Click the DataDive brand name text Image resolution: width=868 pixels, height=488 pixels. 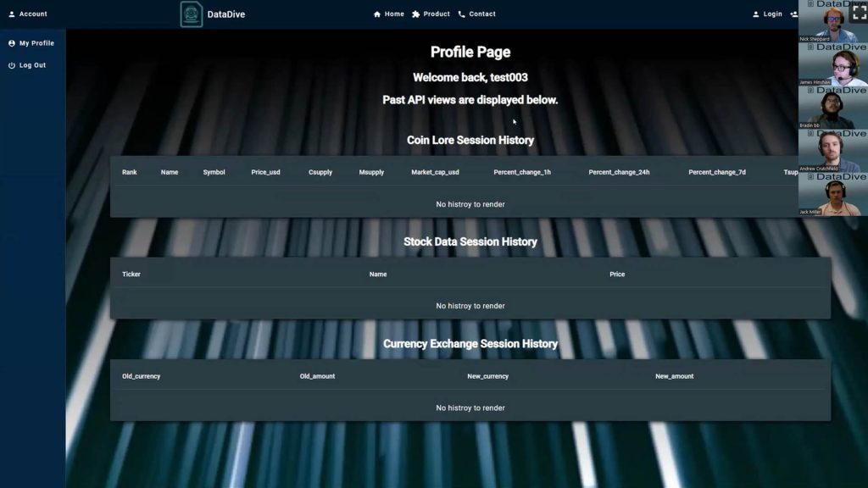(226, 14)
